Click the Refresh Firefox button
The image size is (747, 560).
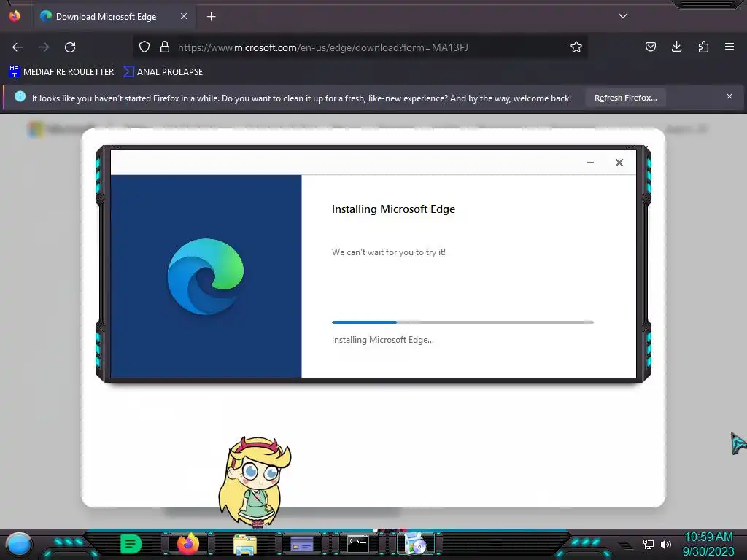(625, 98)
